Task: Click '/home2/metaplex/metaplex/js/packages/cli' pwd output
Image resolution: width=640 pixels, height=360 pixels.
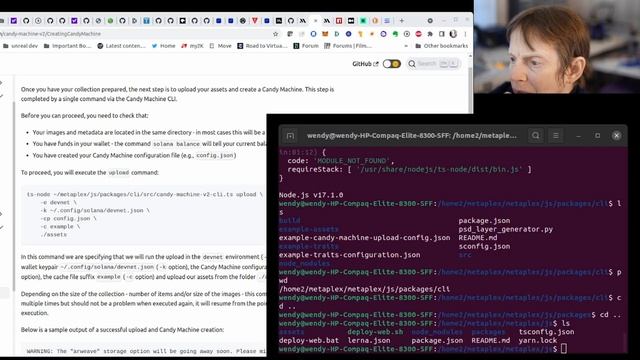Action: coord(364,289)
